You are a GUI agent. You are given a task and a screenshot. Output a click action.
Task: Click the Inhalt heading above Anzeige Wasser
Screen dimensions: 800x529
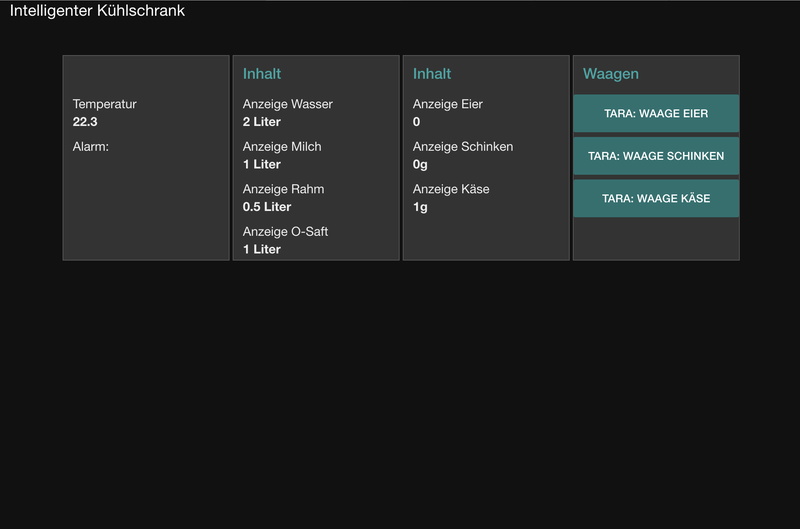click(262, 74)
